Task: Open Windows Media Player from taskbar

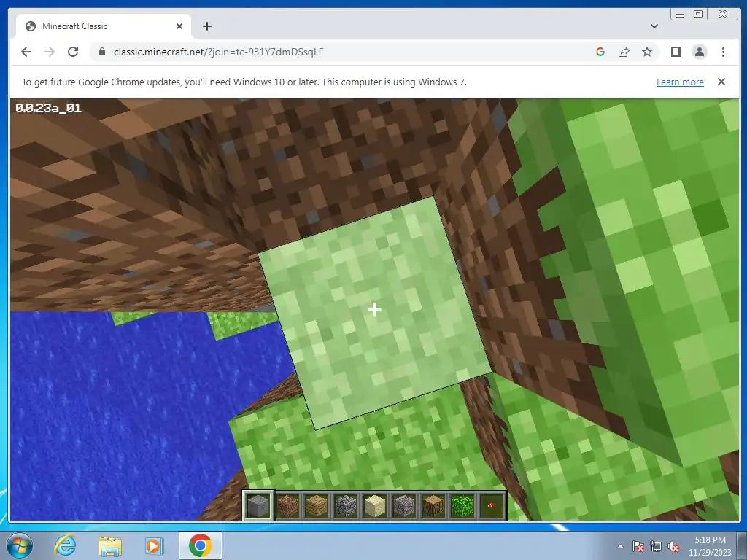Action: [154, 545]
